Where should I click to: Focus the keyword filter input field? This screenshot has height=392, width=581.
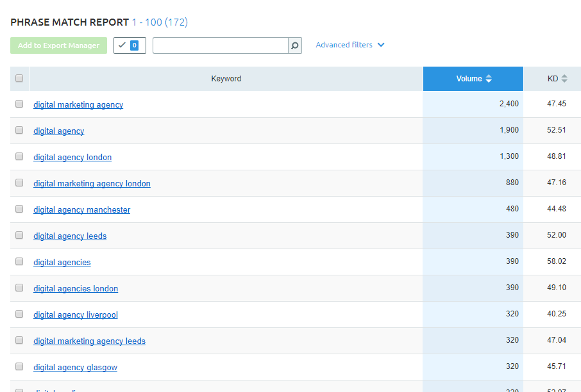tap(221, 45)
